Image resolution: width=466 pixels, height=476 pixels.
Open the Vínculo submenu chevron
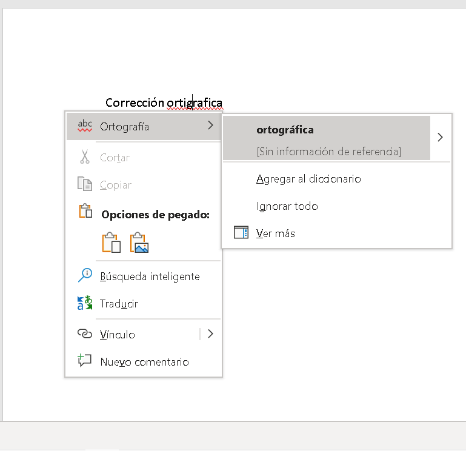210,334
